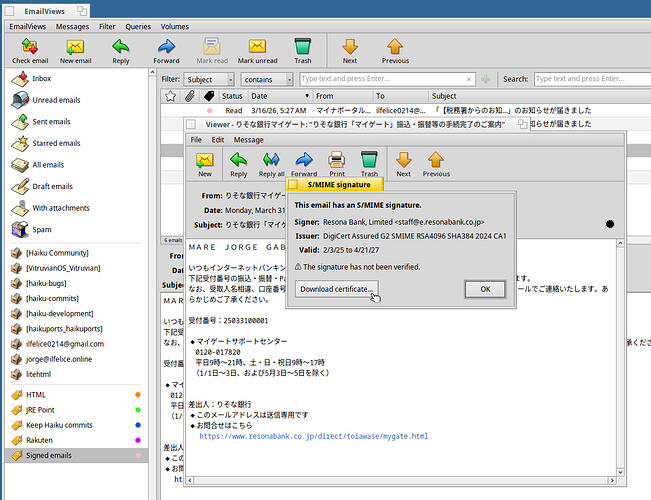Select JRE Point label
The width and height of the screenshot is (651, 500).
pos(77,410)
